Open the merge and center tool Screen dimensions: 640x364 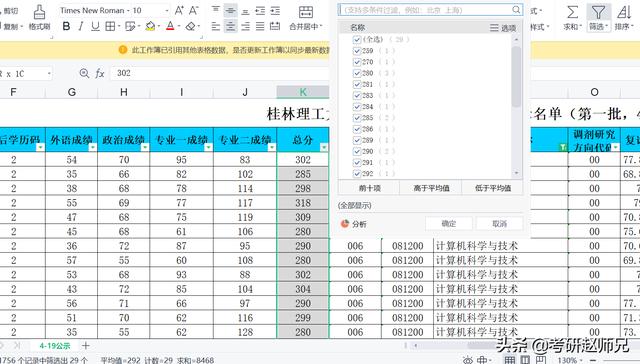tap(305, 12)
